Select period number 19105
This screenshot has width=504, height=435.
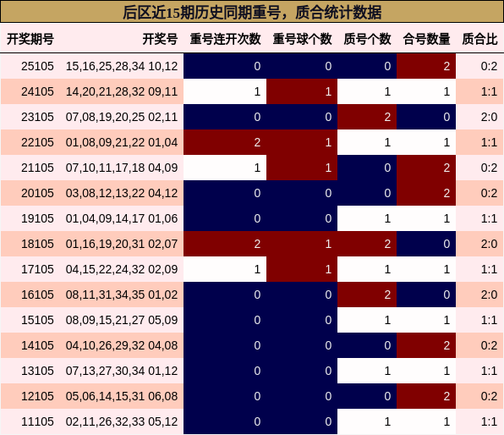tap(37, 219)
